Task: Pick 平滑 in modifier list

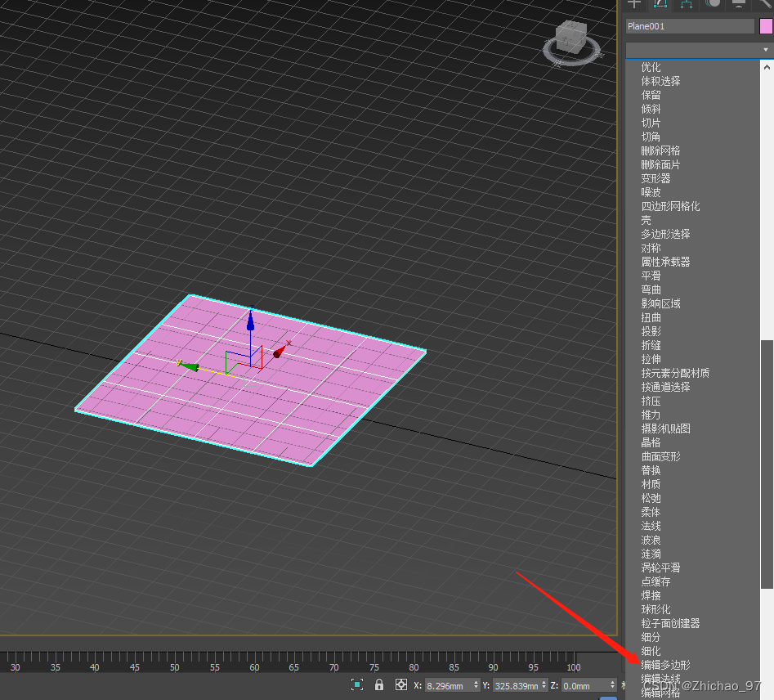Action: coord(651,276)
